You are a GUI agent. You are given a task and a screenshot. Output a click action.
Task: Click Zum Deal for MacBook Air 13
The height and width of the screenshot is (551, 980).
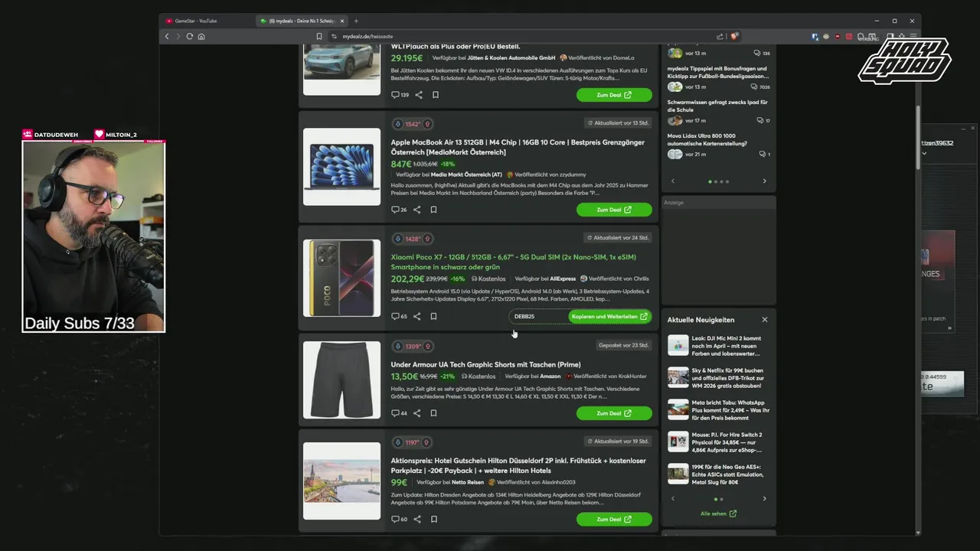click(x=614, y=210)
